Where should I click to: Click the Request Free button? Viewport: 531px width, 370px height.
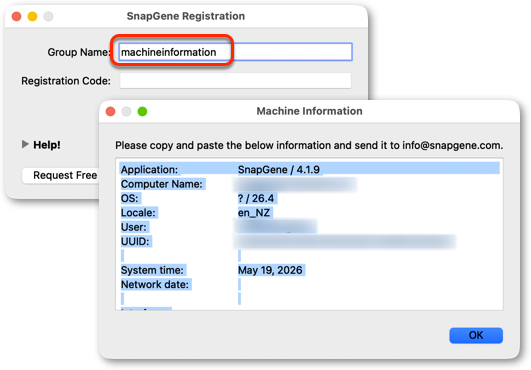pyautogui.click(x=61, y=175)
